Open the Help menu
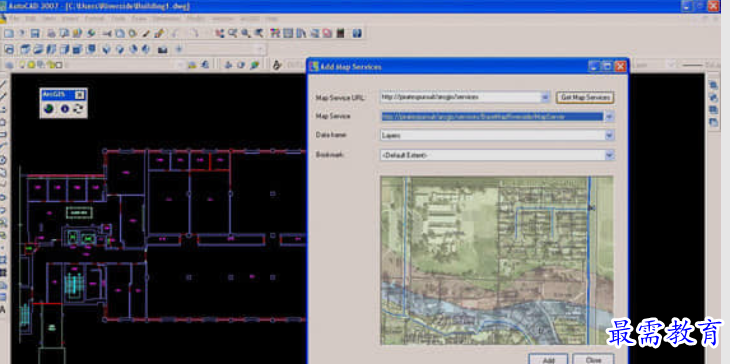730x364 pixels. pyautogui.click(x=272, y=19)
